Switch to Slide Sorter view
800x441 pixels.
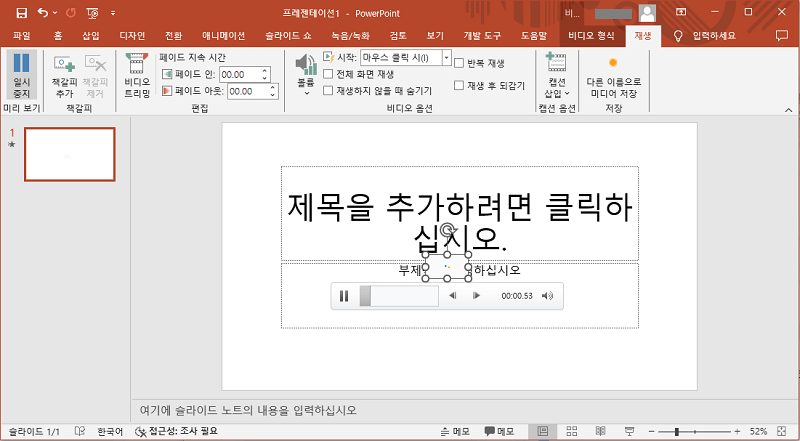pos(571,431)
